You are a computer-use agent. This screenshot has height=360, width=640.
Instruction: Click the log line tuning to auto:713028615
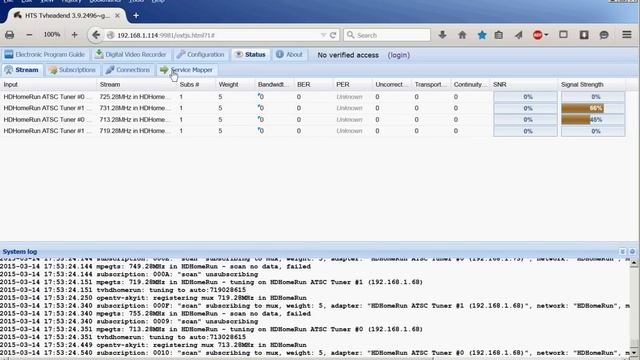tap(123, 337)
